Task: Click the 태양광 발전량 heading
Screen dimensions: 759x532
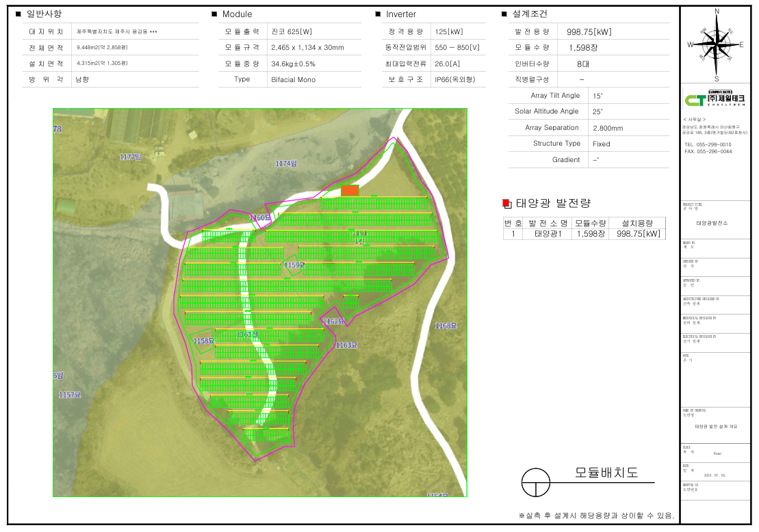Action: point(553,203)
